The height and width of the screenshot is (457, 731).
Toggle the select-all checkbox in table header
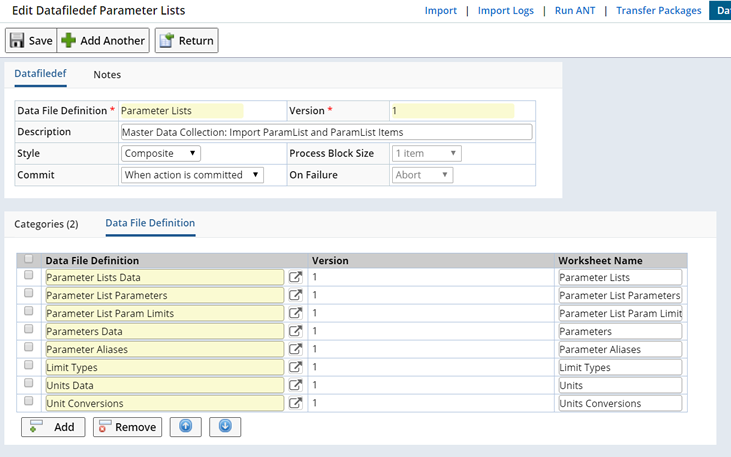28,258
